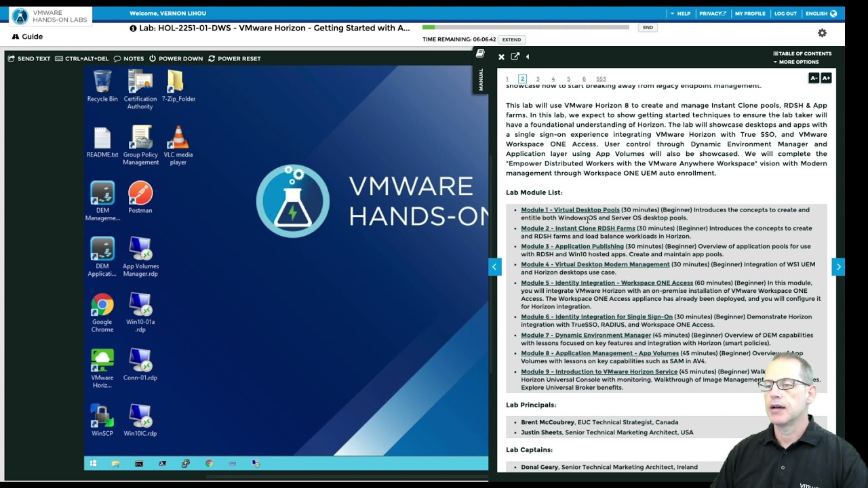Open the Recycle Bin
The height and width of the screenshot is (488, 868).
[102, 85]
